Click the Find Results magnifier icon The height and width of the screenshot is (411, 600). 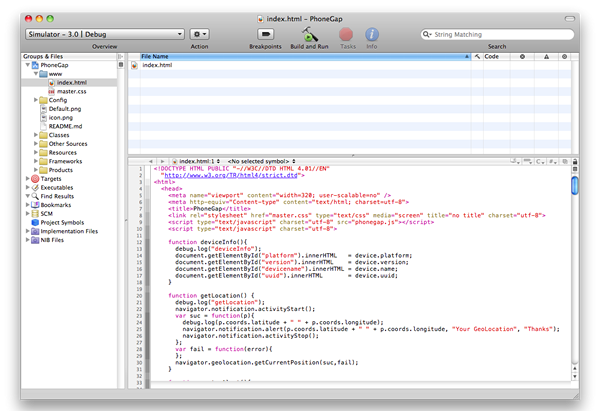point(35,196)
